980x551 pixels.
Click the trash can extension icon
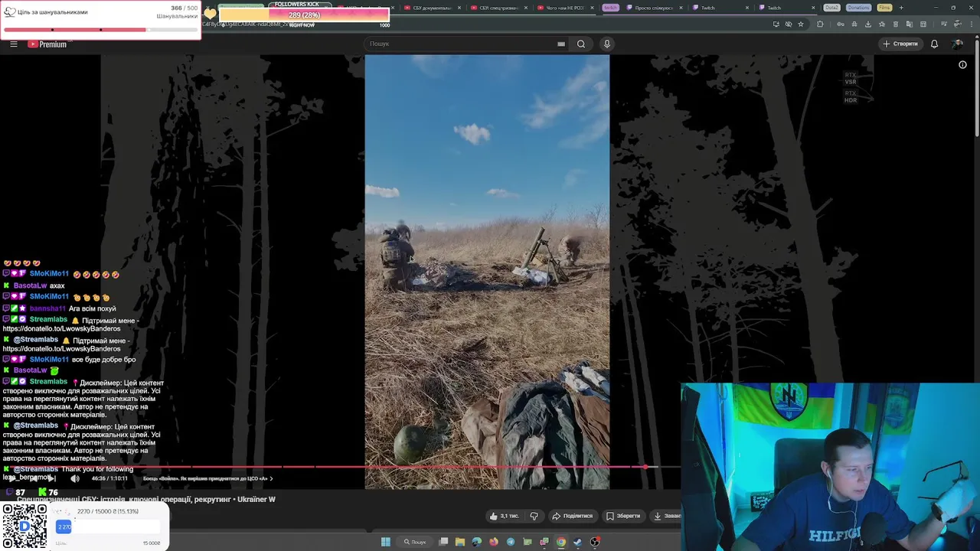pyautogui.click(x=896, y=24)
